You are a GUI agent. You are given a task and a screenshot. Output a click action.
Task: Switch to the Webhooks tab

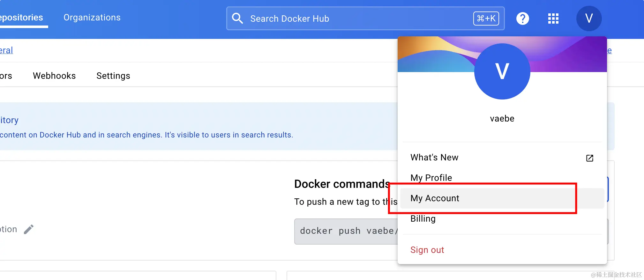[x=54, y=76]
